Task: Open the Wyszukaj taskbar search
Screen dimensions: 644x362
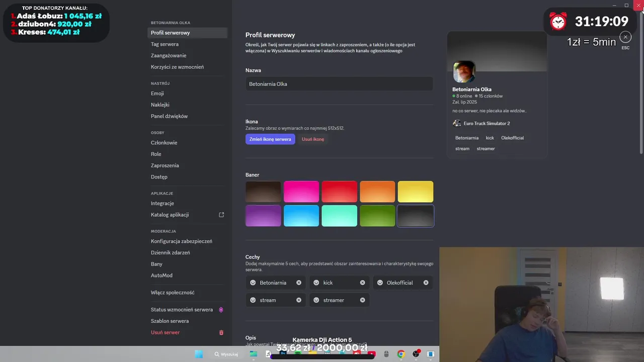Action: 226,354
